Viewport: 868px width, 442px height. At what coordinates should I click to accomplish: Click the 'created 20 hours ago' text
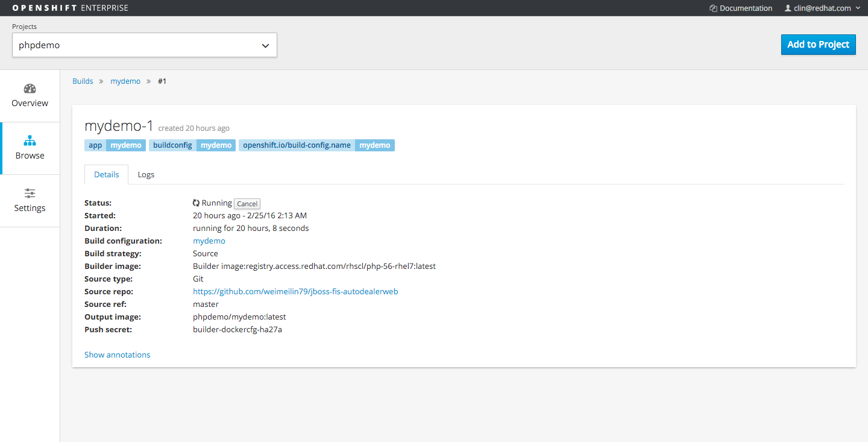click(193, 128)
